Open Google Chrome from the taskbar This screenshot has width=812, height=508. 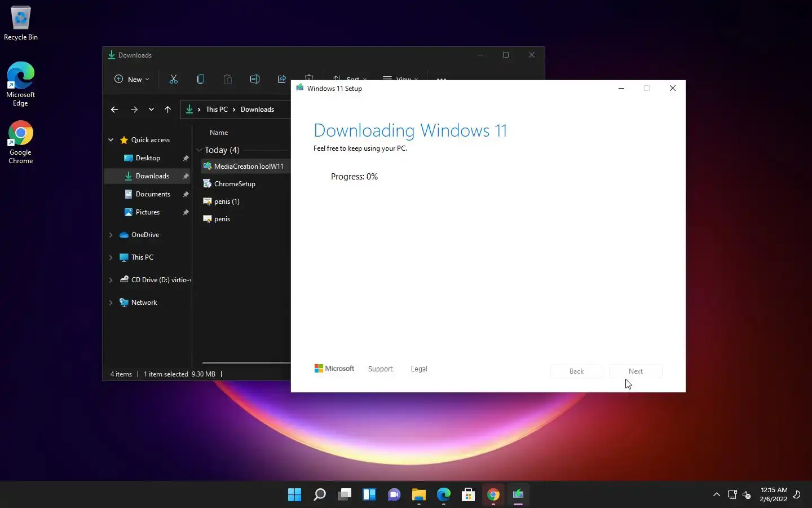(493, 495)
